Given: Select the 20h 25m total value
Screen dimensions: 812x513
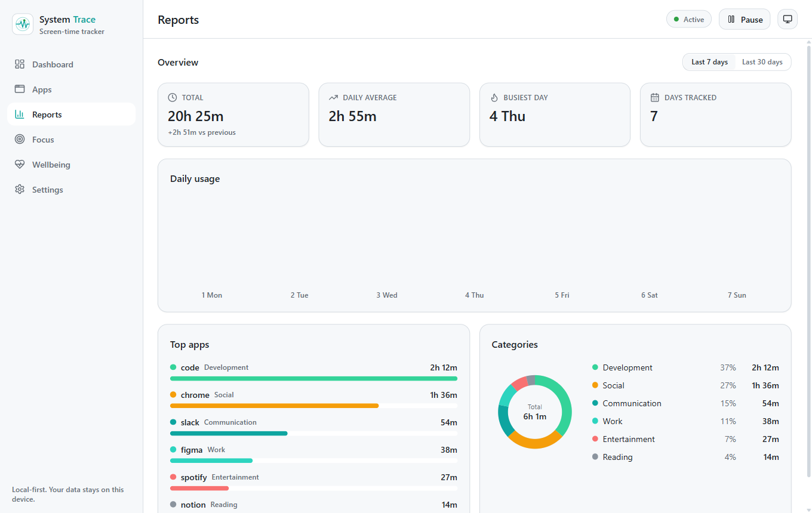Looking at the screenshot, I should click(195, 116).
